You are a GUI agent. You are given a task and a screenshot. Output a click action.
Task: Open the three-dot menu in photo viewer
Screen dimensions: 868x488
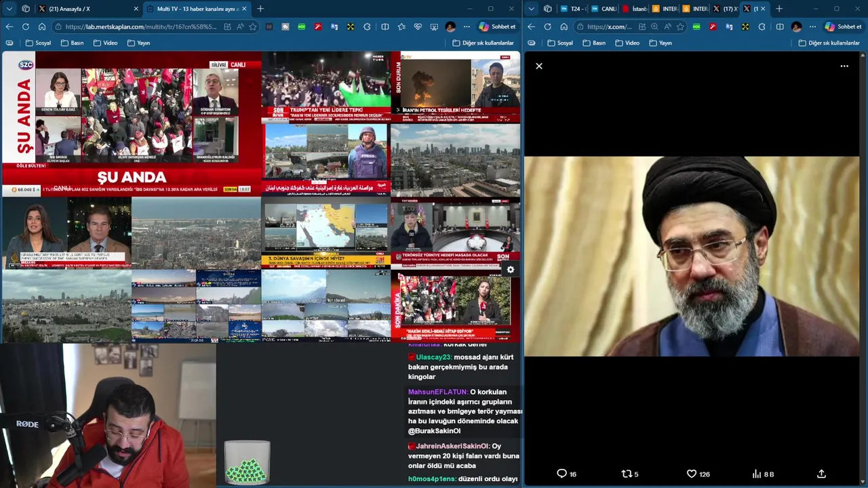coord(844,66)
